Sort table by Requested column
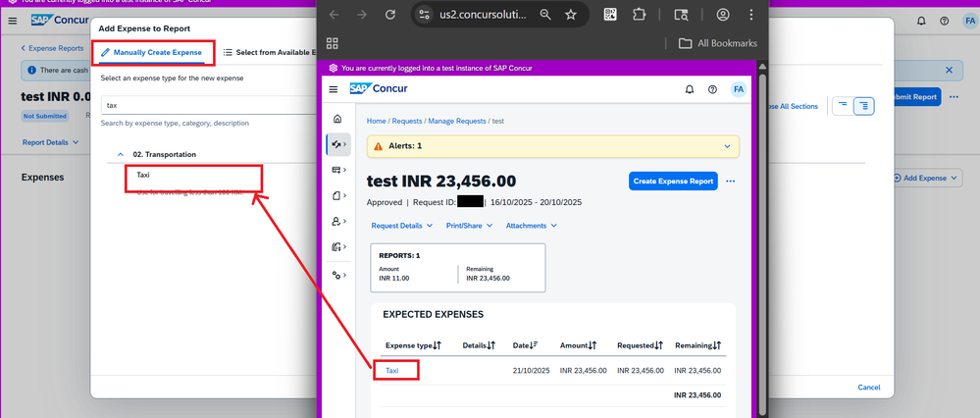 [x=640, y=345]
